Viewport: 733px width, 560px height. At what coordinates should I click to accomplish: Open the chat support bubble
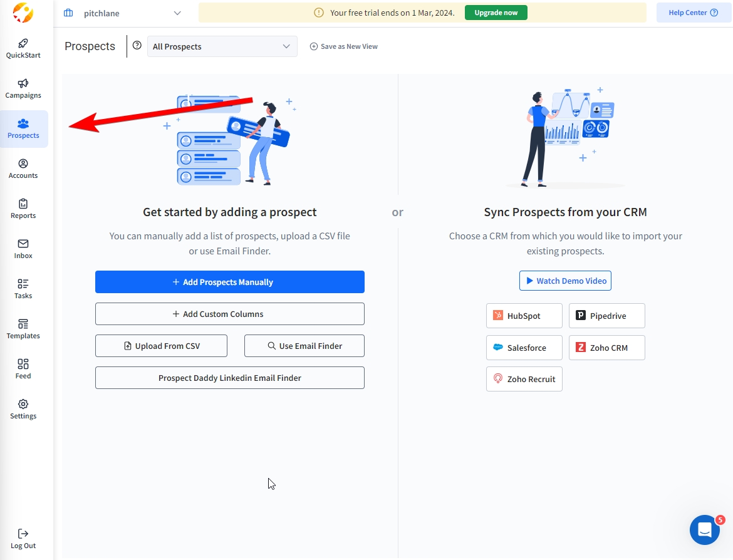click(704, 530)
